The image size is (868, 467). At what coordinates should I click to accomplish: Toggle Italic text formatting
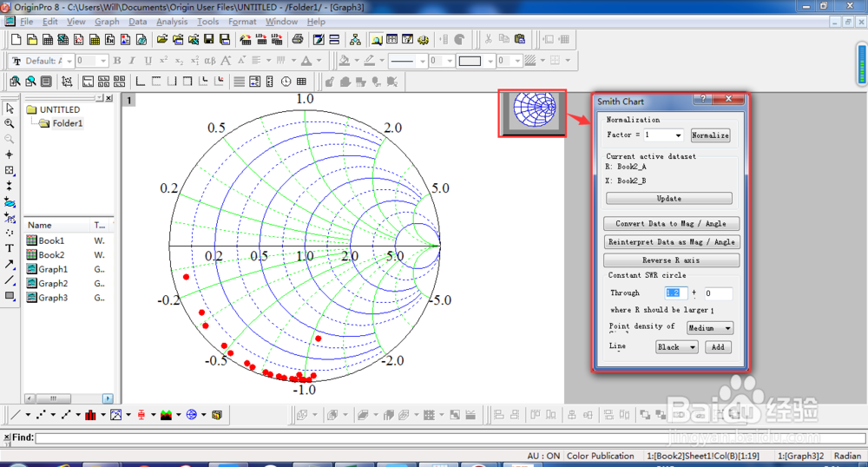[x=132, y=60]
